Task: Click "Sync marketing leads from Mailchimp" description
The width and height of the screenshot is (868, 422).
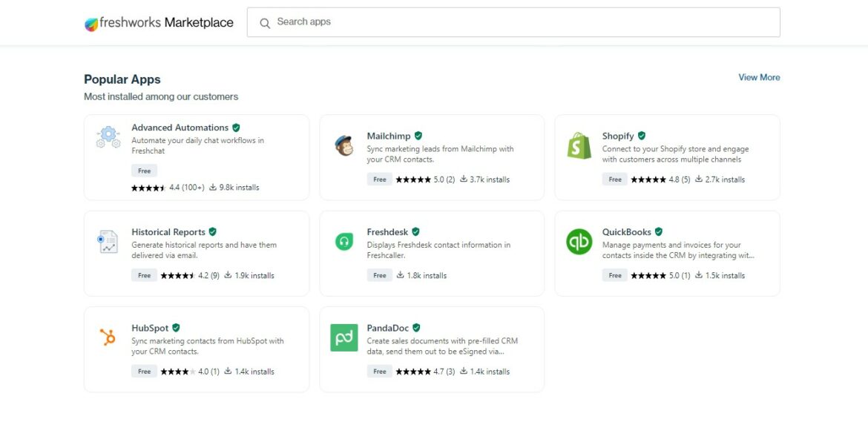Action: 440,154
